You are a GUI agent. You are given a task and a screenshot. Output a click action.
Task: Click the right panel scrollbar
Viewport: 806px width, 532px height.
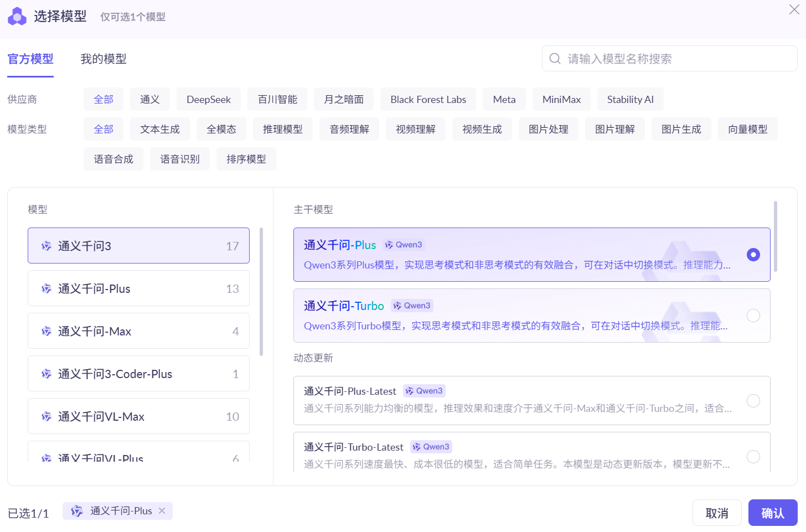tap(776, 236)
